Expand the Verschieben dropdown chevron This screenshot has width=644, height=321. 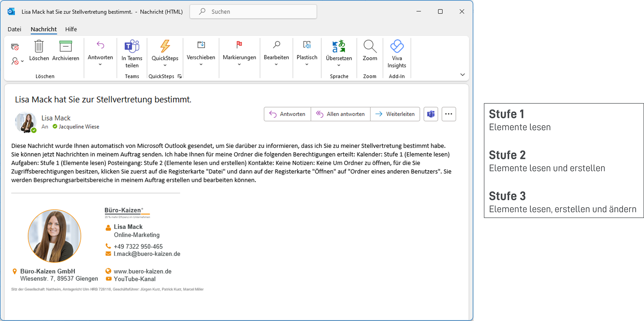[201, 65]
